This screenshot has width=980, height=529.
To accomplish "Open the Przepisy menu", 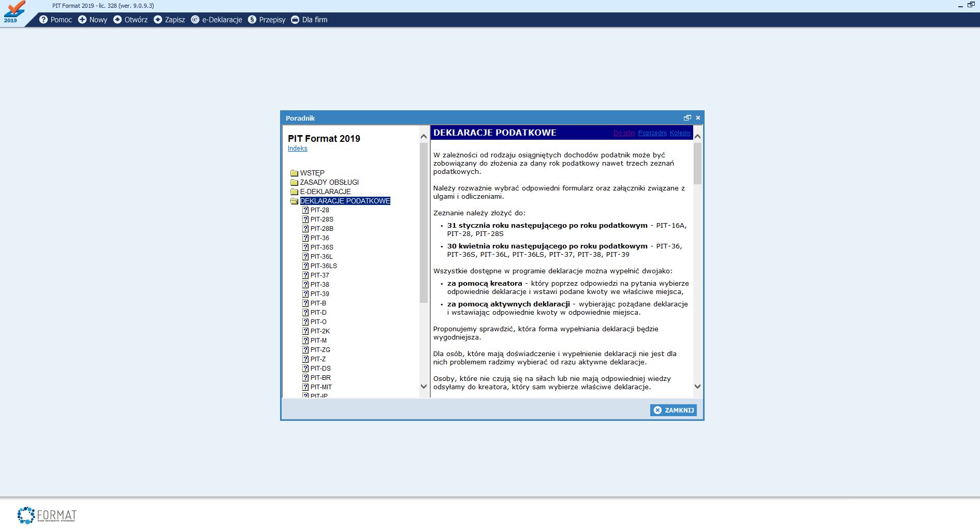I will pyautogui.click(x=267, y=20).
